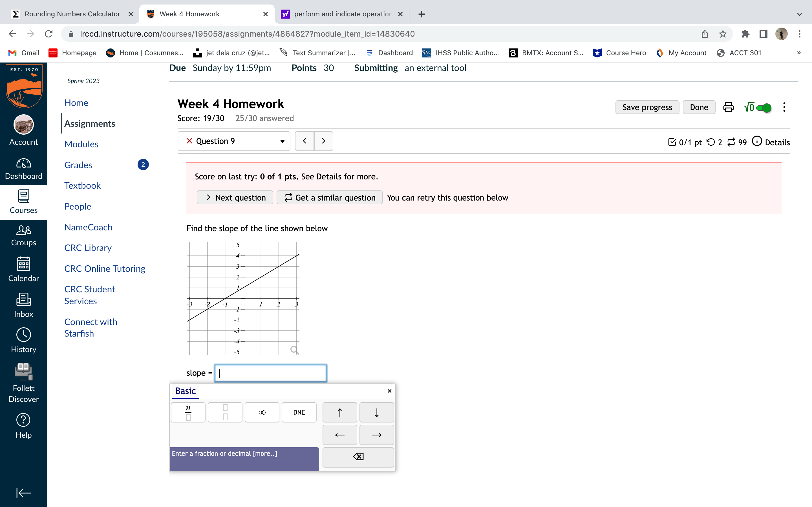Click the History clock icon
812x507 pixels.
tap(23, 340)
